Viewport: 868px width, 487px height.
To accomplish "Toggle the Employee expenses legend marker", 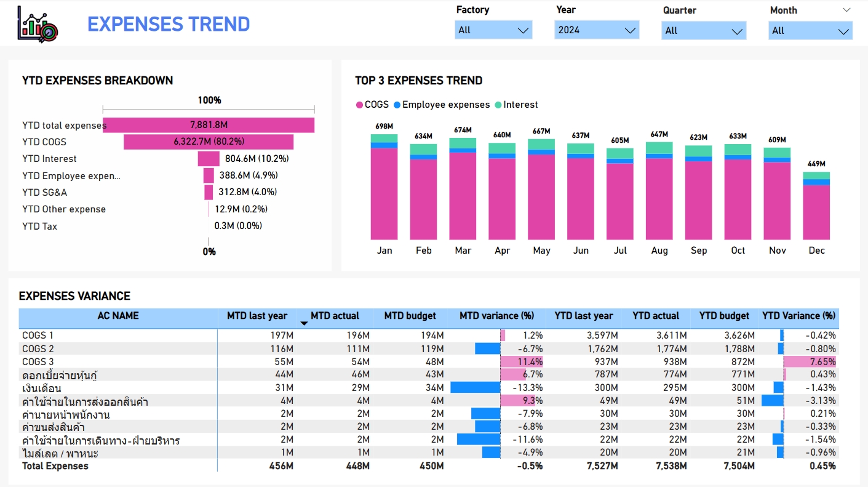I will pyautogui.click(x=397, y=105).
